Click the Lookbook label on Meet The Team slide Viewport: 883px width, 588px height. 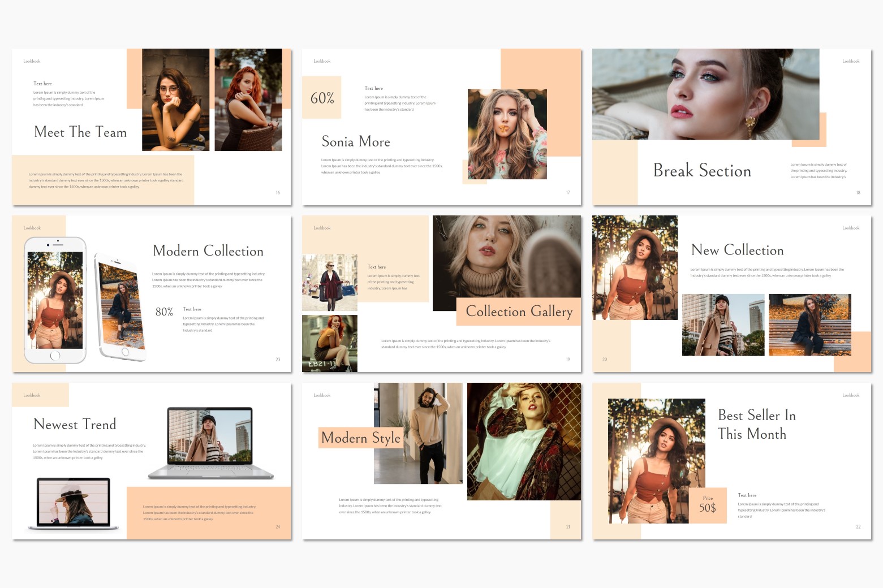(32, 61)
